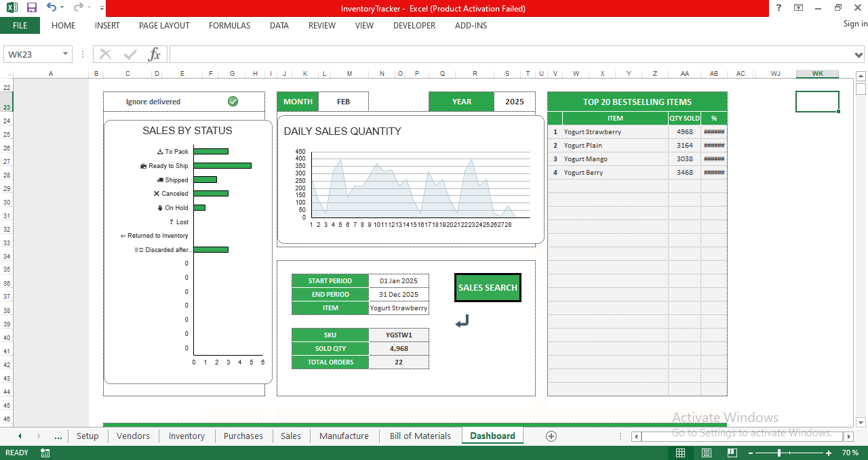The height and width of the screenshot is (460, 868).
Task: Open the Ribbon Display Options icon
Action: 798,7
